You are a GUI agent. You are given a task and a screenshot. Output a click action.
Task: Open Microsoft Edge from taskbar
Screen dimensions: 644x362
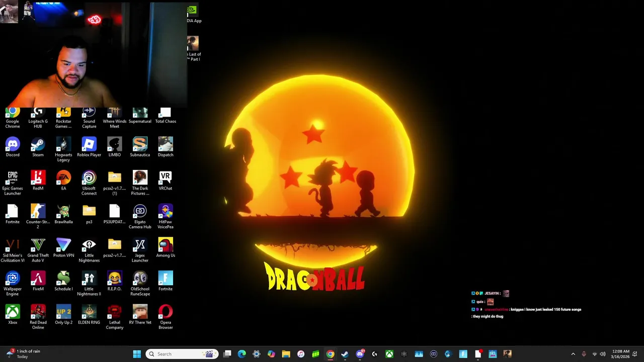click(x=242, y=354)
